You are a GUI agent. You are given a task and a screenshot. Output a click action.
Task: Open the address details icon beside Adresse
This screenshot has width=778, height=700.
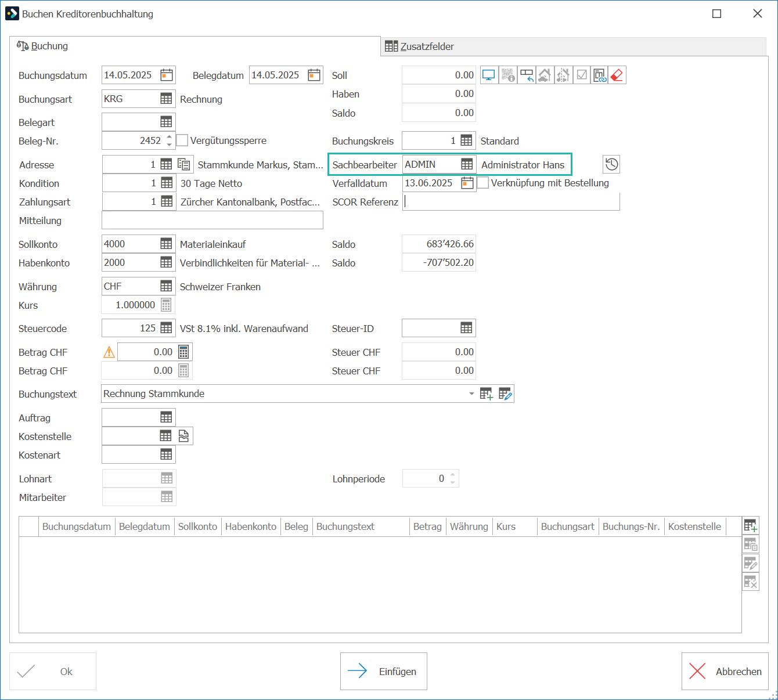[184, 164]
